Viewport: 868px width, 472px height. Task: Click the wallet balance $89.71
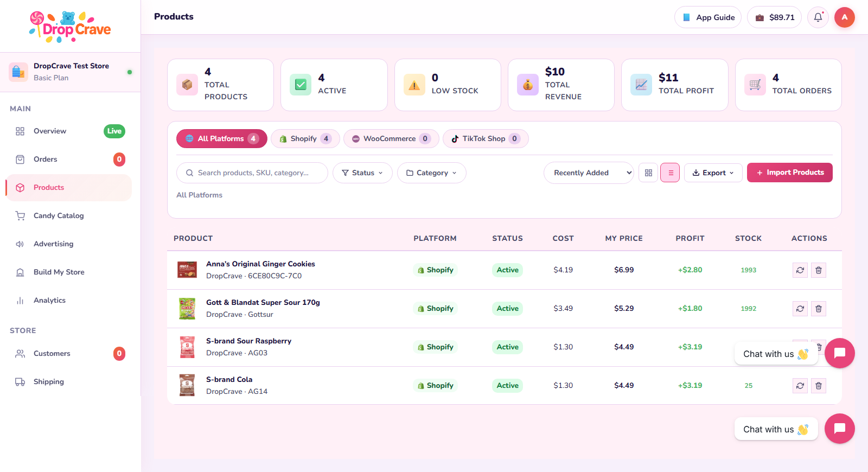coord(774,17)
